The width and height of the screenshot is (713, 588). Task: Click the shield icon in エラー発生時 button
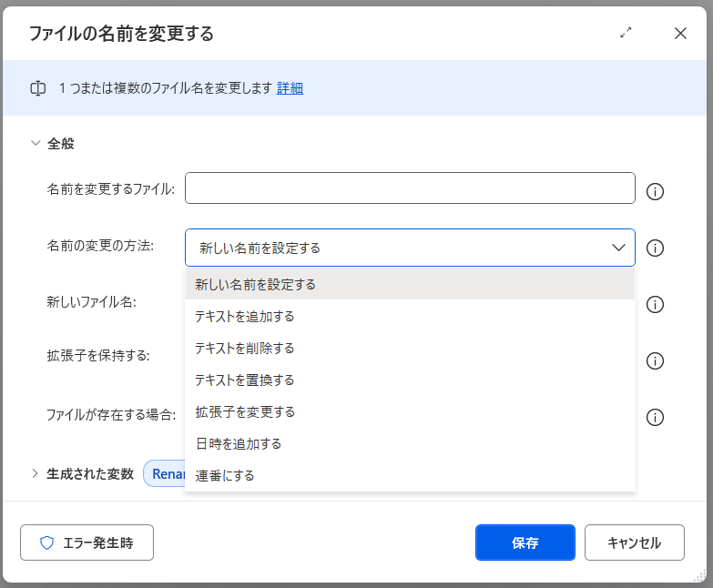47,542
